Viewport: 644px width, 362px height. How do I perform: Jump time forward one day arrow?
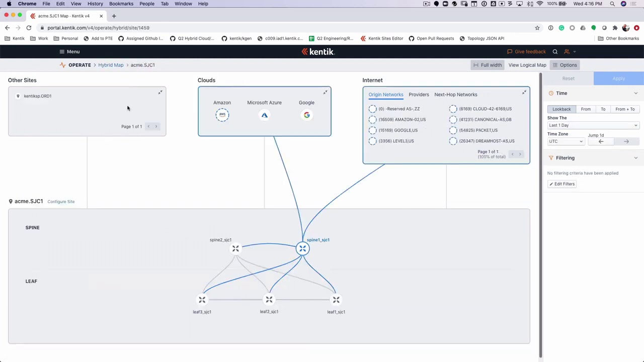coord(626,142)
